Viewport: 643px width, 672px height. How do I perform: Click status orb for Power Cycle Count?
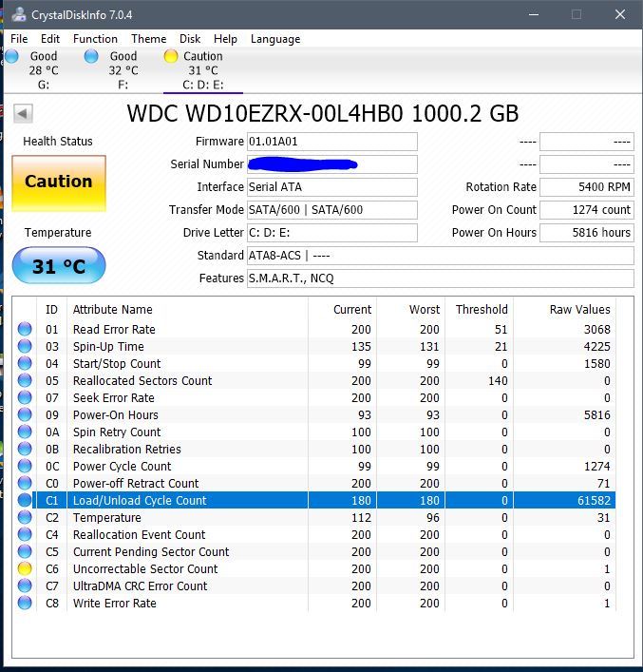click(x=25, y=467)
